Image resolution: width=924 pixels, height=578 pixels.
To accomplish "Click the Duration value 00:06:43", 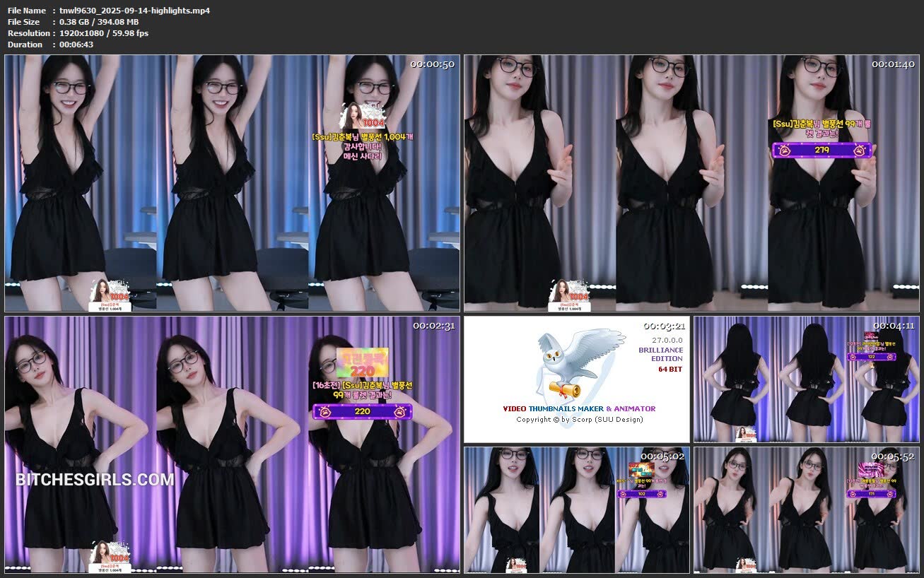I will (x=76, y=45).
